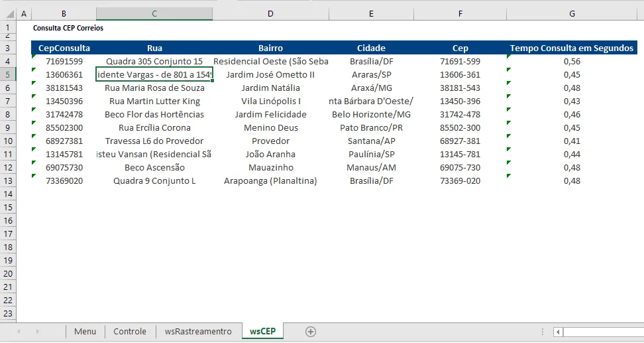Viewport: 644px width, 343px height.
Task: Select cell 'Arapoanga (Planaltina)'
Action: (x=270, y=180)
